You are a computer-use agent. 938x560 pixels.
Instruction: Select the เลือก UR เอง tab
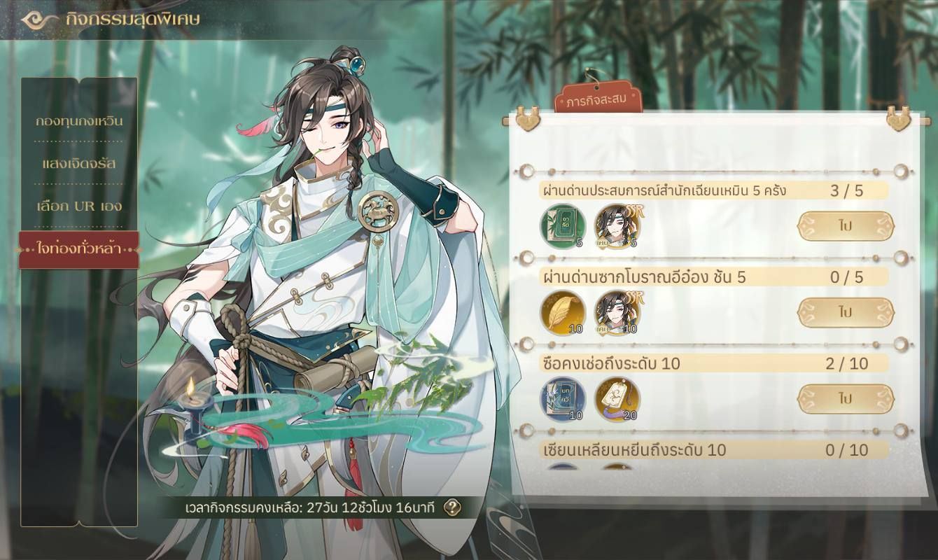click(79, 206)
